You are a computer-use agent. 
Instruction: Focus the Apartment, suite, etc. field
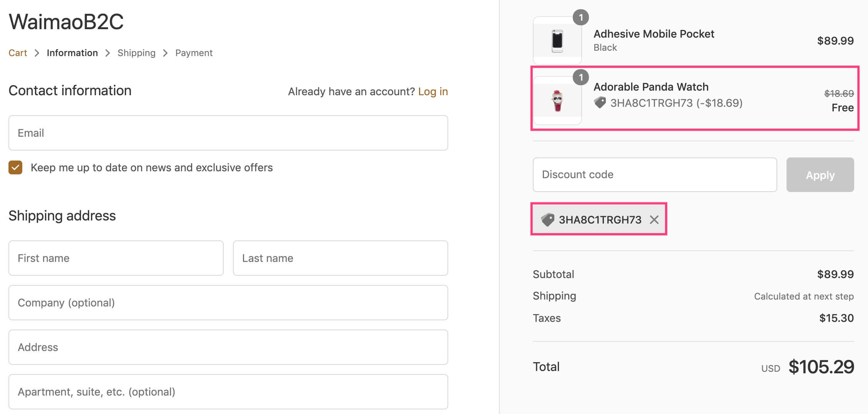[228, 392]
